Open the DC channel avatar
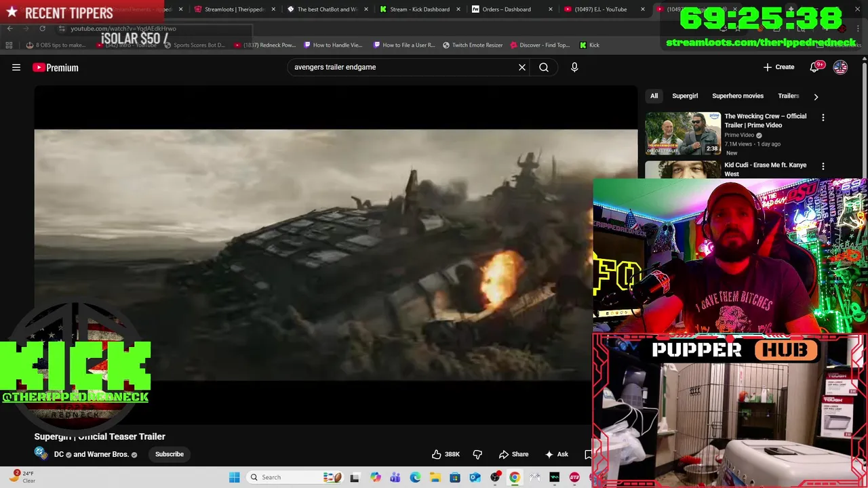 (x=41, y=453)
